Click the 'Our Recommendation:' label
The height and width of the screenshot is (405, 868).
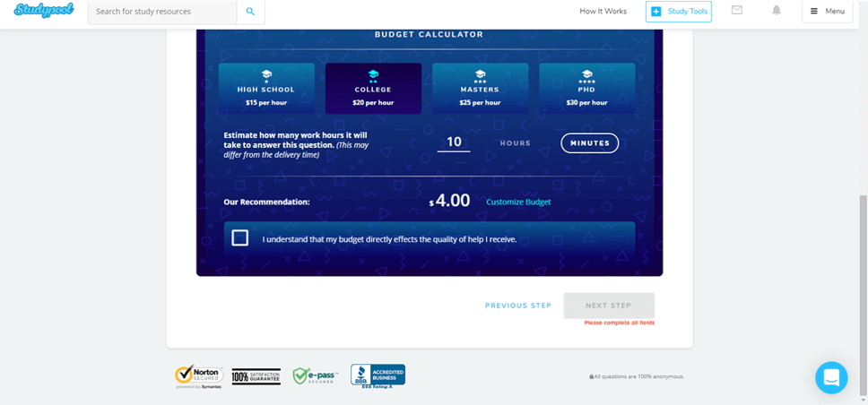[x=267, y=202]
